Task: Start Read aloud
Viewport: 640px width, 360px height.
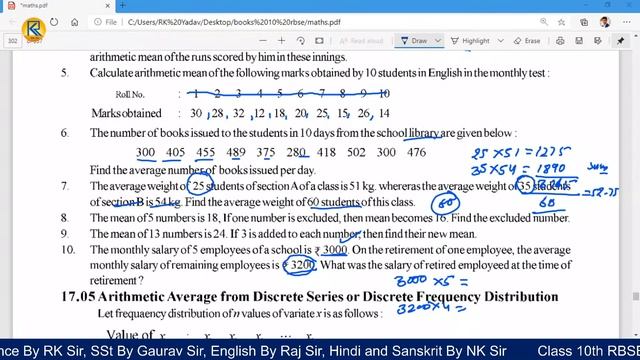Action: (361, 41)
